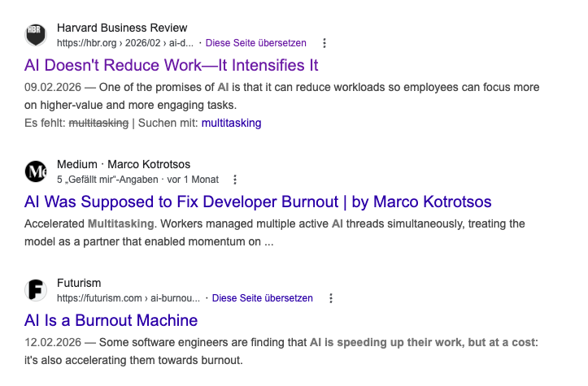This screenshot has width=588, height=386.
Task: Click the hbr.org URL breadcrumb
Action: (x=125, y=43)
